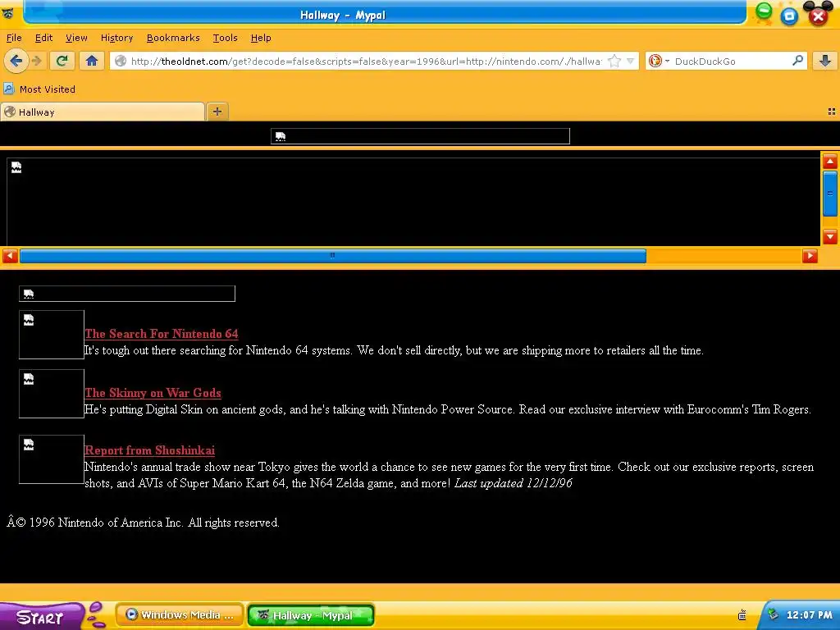The height and width of the screenshot is (630, 840).
Task: Click the frame's scroll right arrow
Action: [x=810, y=256]
